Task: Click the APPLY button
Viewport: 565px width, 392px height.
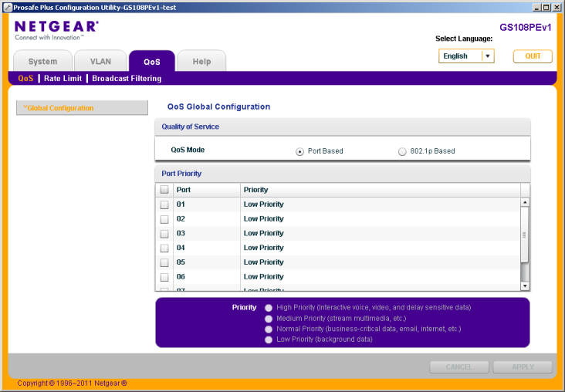Action: [523, 367]
